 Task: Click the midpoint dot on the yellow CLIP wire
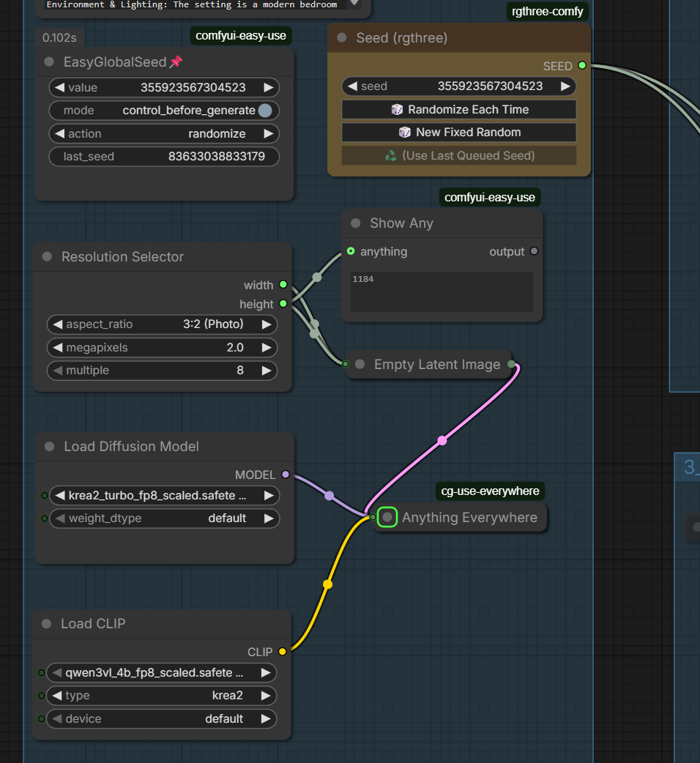(327, 584)
